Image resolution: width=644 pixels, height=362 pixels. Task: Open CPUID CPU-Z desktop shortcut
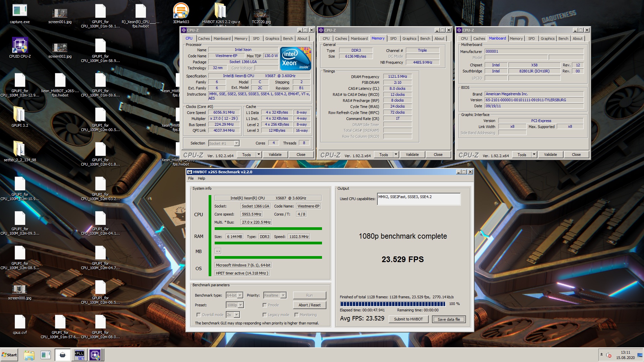tap(20, 48)
